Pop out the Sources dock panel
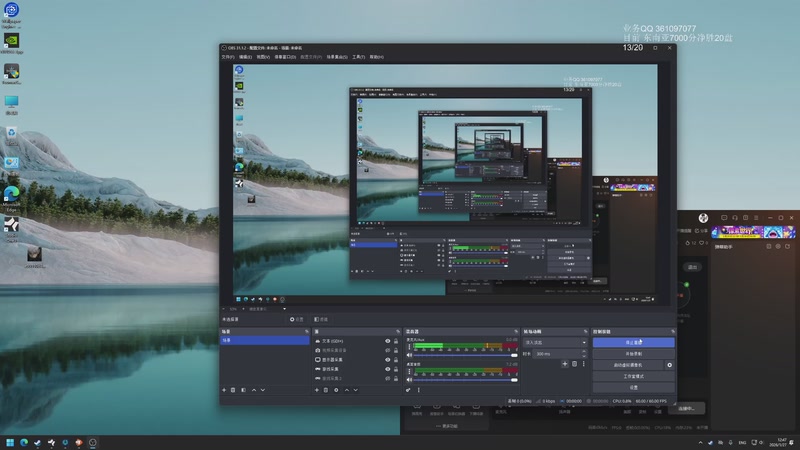Screen dimensions: 800x450 point(398,332)
